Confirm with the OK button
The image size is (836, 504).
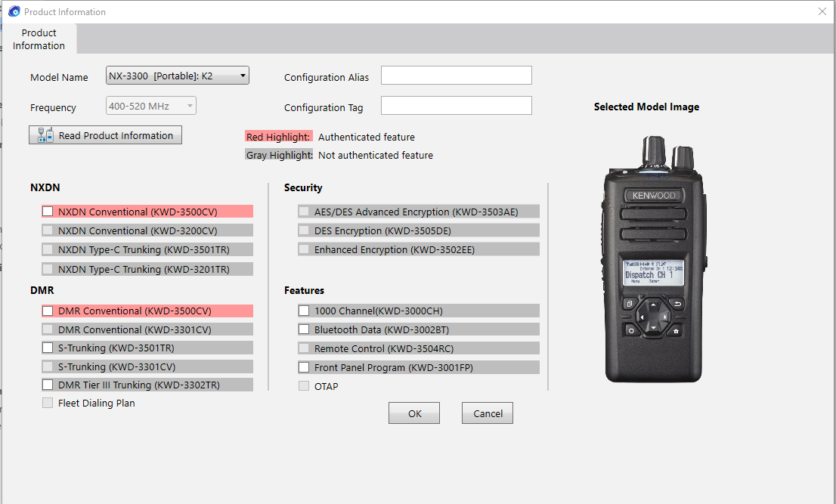(x=414, y=413)
